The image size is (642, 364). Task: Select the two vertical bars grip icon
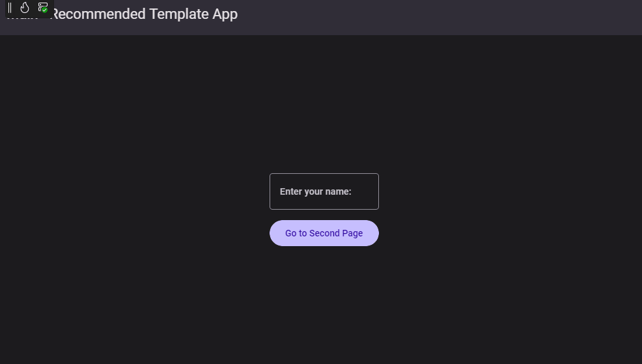10,8
